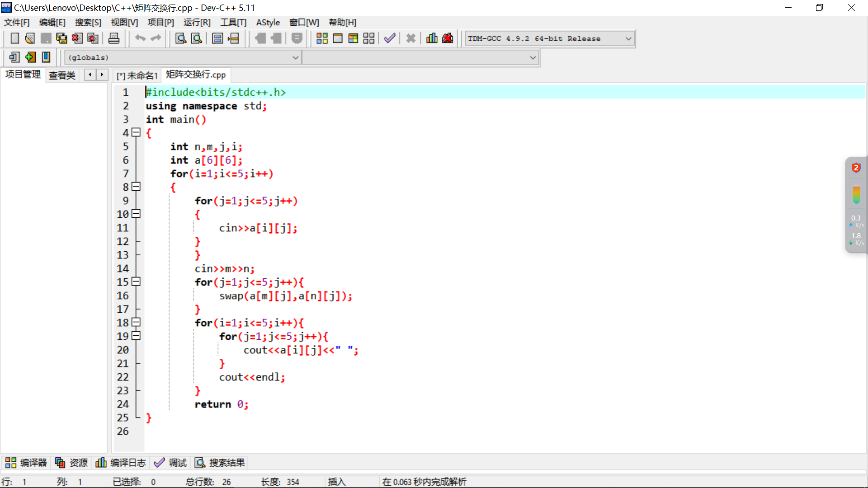Image resolution: width=868 pixels, height=488 pixels.
Task: Click the Insert snippet icon in second toolbar
Action: tap(14, 57)
